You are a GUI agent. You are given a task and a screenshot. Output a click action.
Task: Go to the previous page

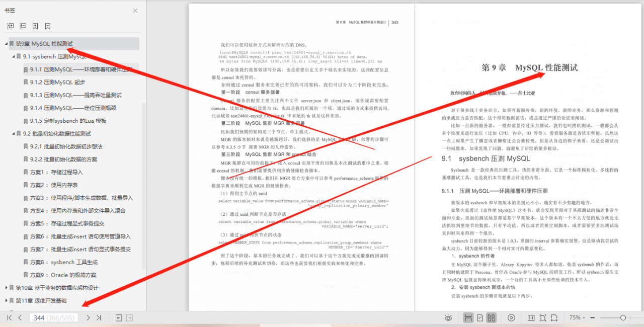tap(20, 317)
